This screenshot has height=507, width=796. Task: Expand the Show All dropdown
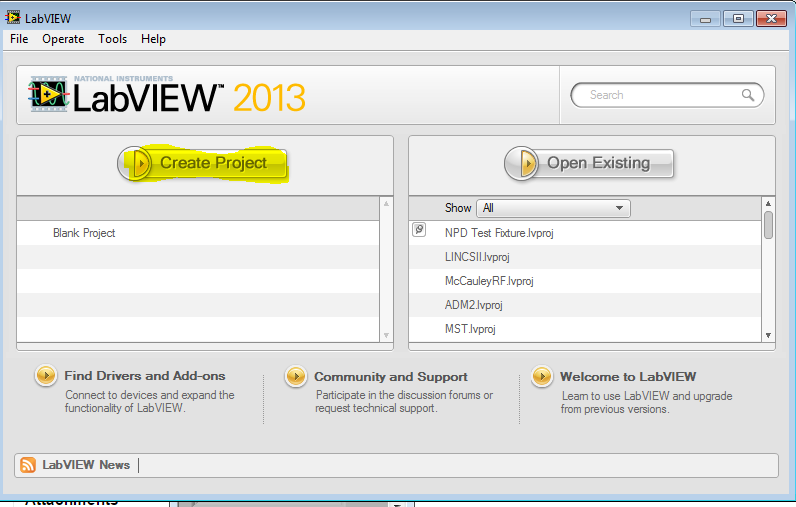pyautogui.click(x=553, y=208)
